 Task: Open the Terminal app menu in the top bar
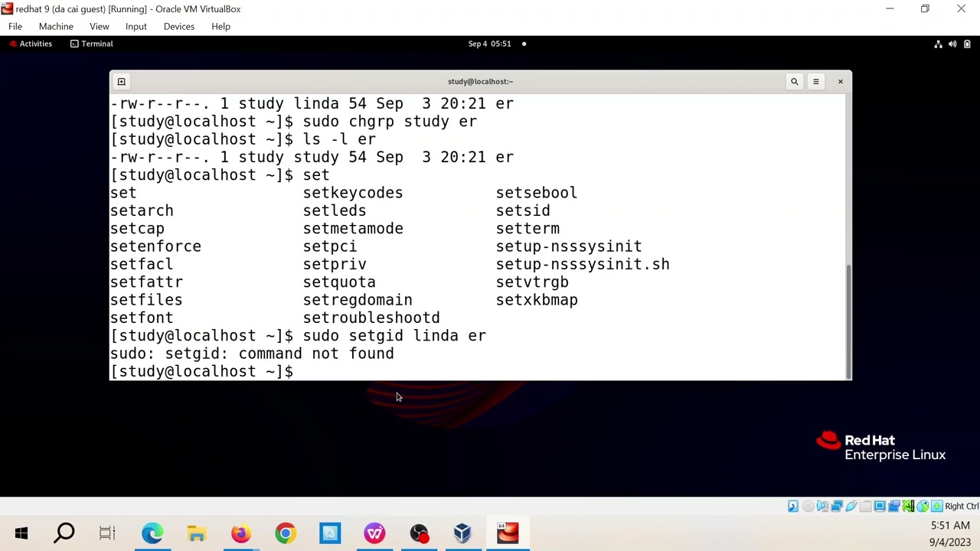[91, 44]
